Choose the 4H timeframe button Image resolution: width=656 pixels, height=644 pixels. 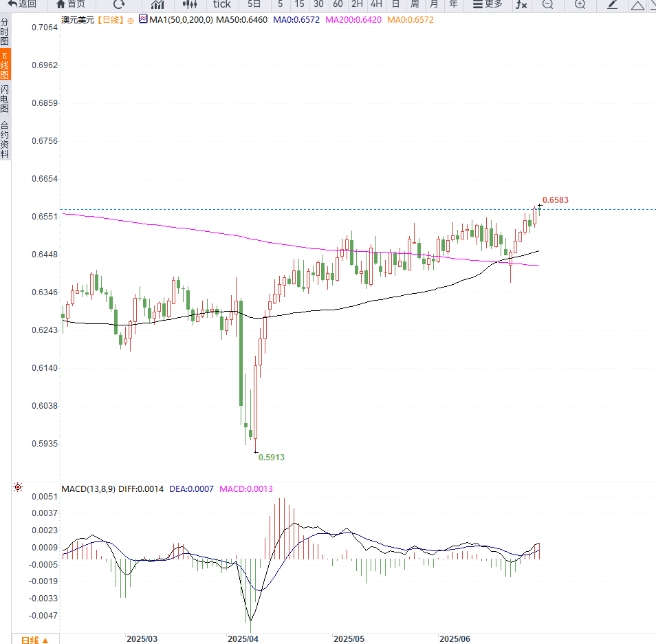[x=376, y=5]
